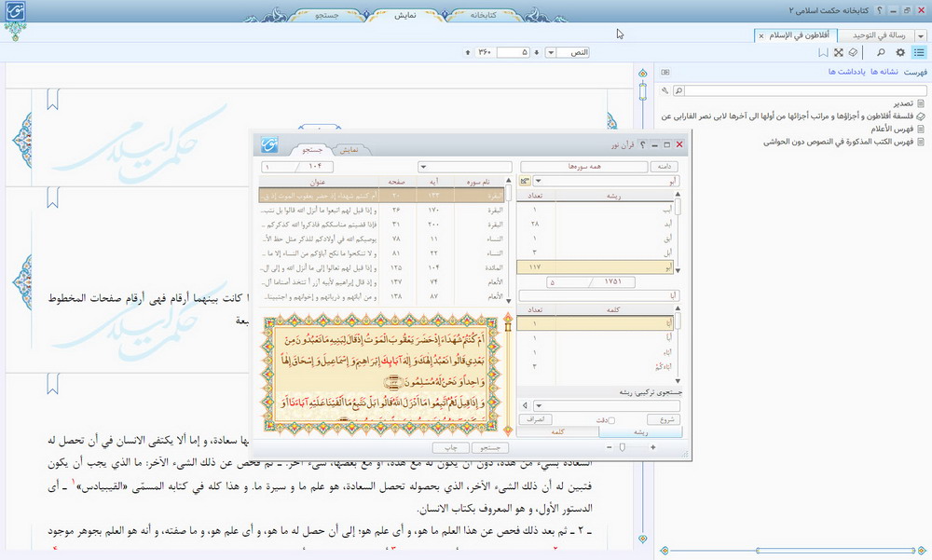Go to previous page with the up arrow

coord(468,52)
